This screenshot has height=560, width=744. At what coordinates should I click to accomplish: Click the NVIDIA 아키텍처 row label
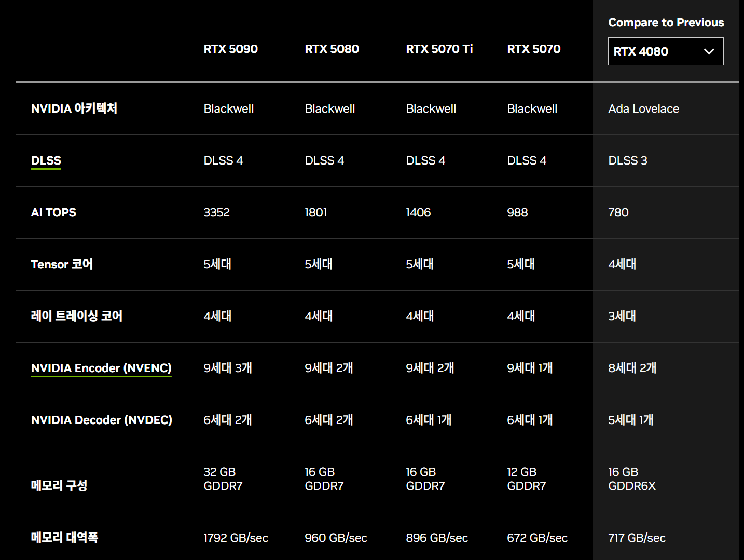pos(74,108)
